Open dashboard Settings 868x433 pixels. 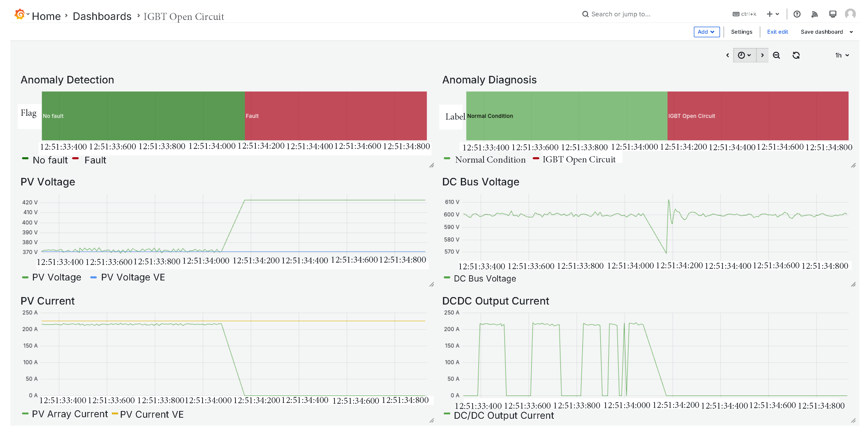pos(741,32)
